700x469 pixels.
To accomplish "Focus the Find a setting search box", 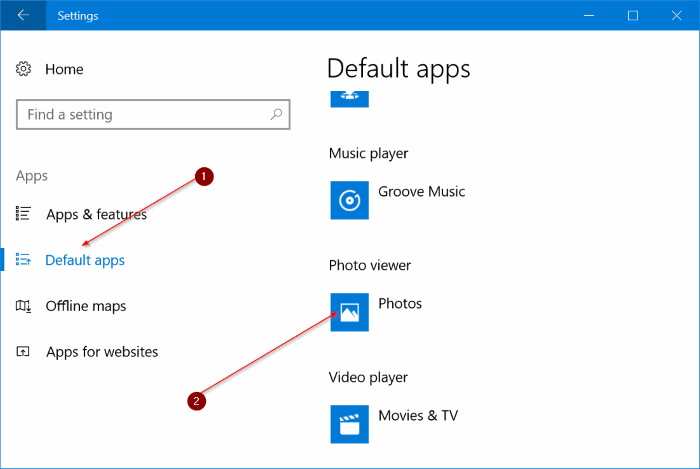I will [153, 115].
